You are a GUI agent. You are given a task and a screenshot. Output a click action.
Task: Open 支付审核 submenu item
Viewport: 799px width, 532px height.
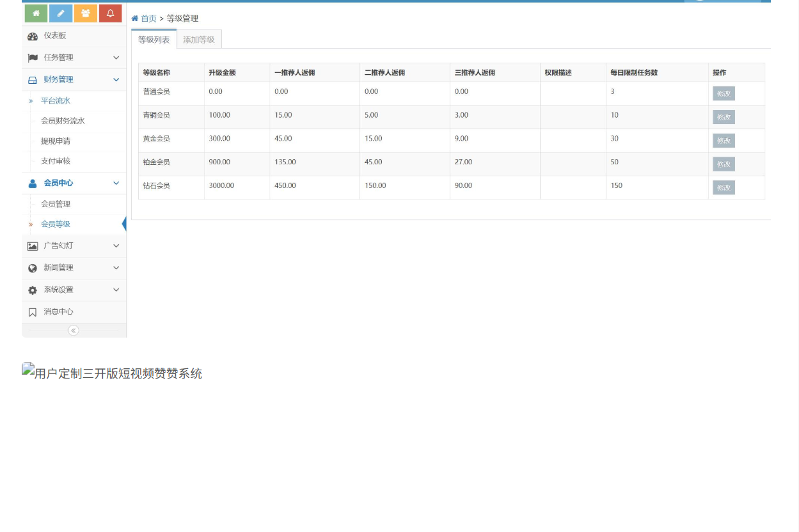coord(56,161)
